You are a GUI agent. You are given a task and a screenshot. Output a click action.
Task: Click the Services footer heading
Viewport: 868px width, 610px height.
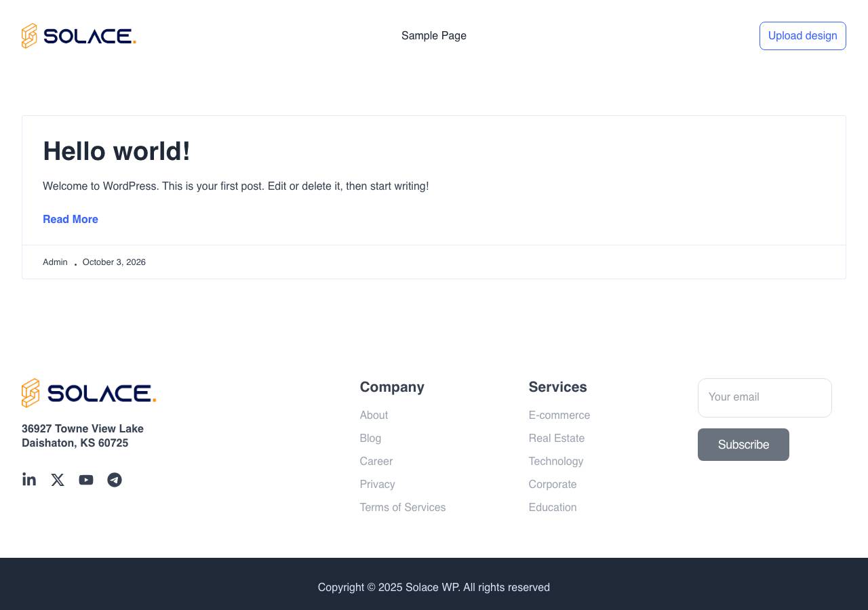[558, 387]
